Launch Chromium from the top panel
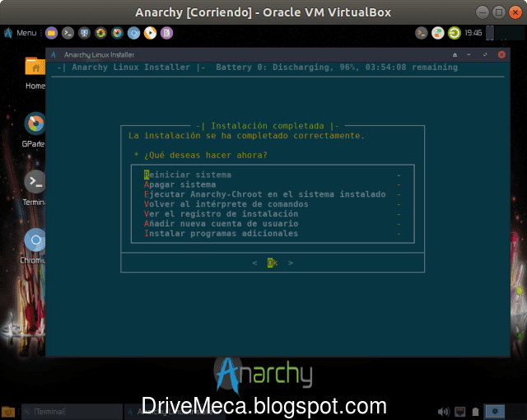527x420 pixels. click(133, 33)
